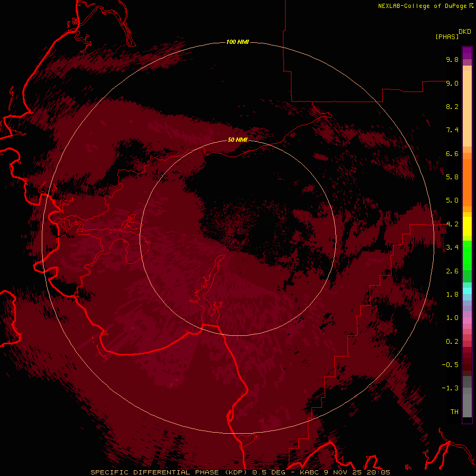This screenshot has height=476, width=476.
Task: Click the 1.8 legend value
Action: pos(452,295)
